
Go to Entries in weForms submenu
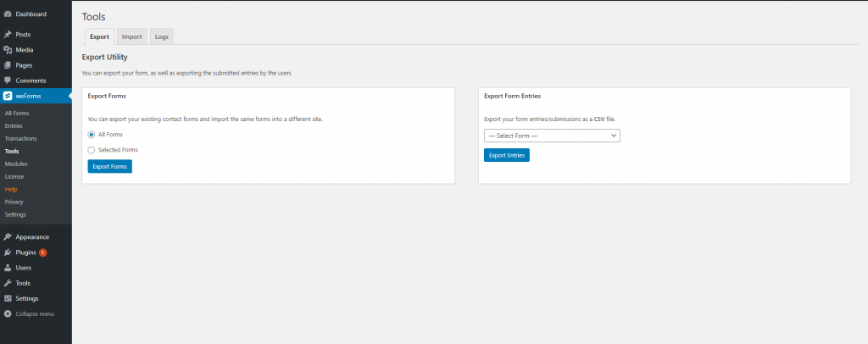pyautogui.click(x=14, y=125)
